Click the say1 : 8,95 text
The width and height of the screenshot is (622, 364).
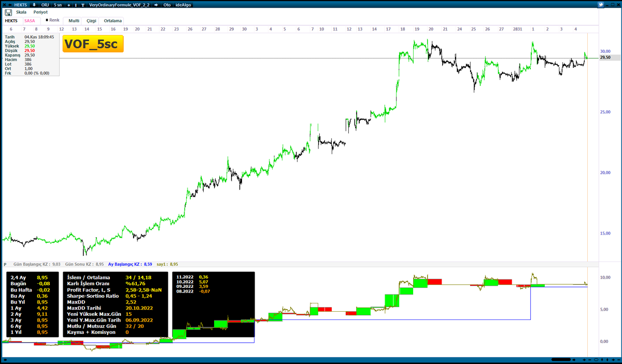pyautogui.click(x=166, y=264)
